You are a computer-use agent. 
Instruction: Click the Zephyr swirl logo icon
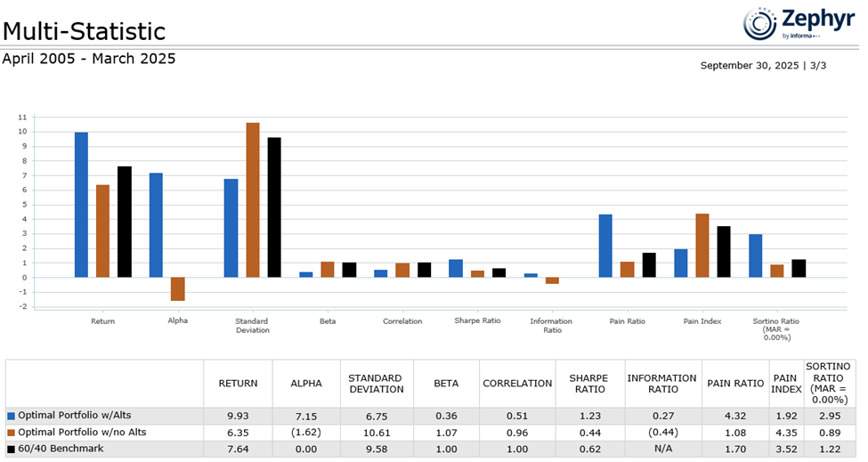[x=760, y=23]
